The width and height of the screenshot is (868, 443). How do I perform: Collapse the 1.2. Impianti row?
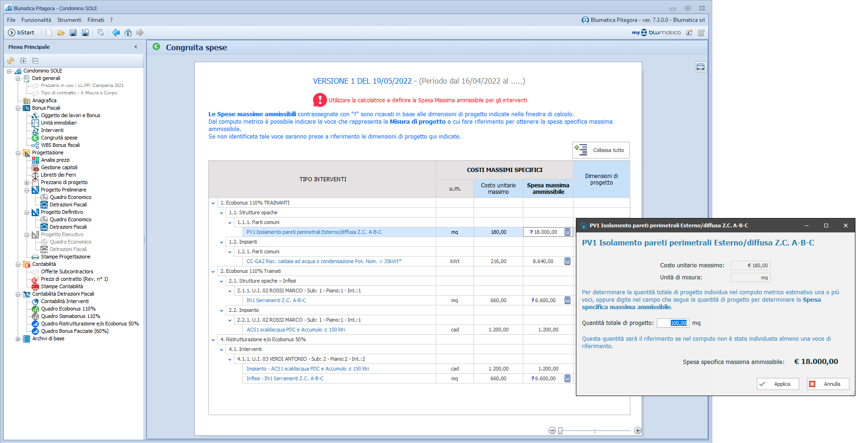point(221,242)
